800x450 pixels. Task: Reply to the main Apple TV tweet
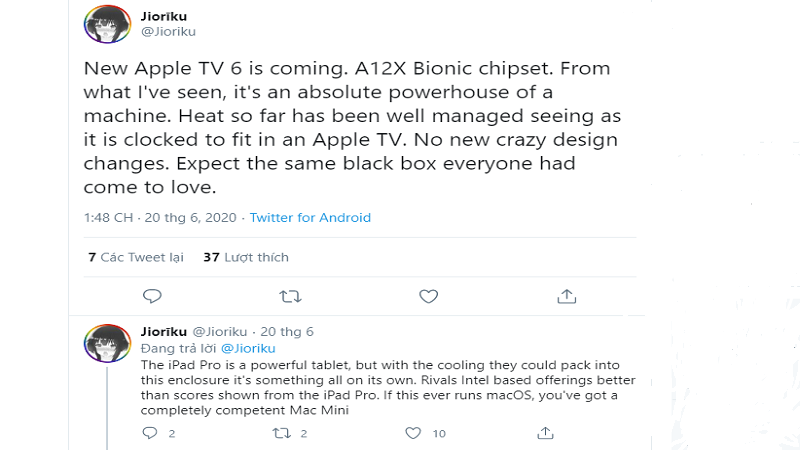coord(152,296)
